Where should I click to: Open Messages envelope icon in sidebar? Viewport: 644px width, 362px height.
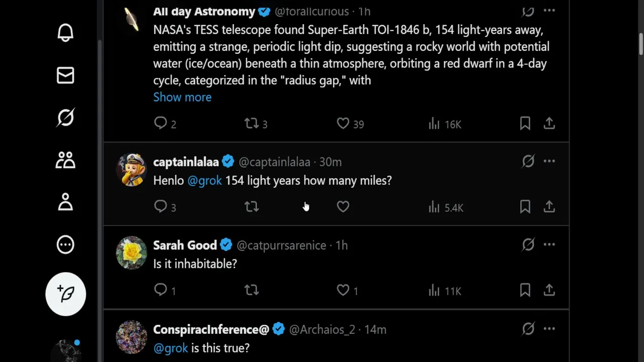click(65, 75)
